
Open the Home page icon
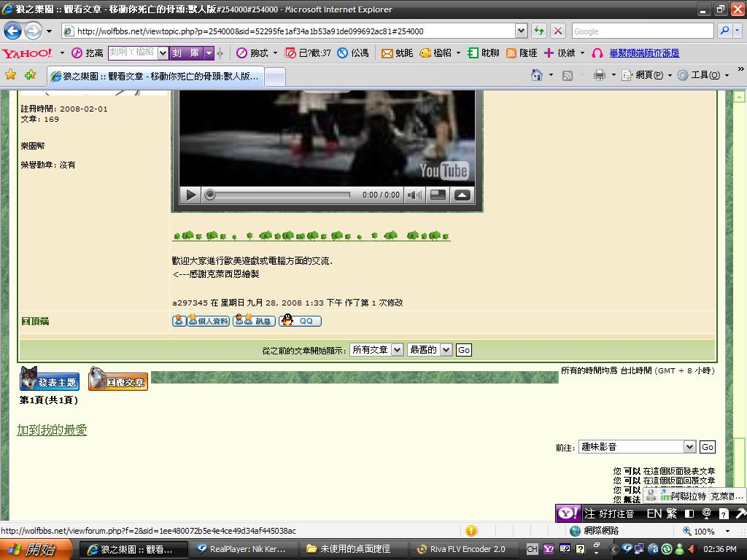(537, 75)
